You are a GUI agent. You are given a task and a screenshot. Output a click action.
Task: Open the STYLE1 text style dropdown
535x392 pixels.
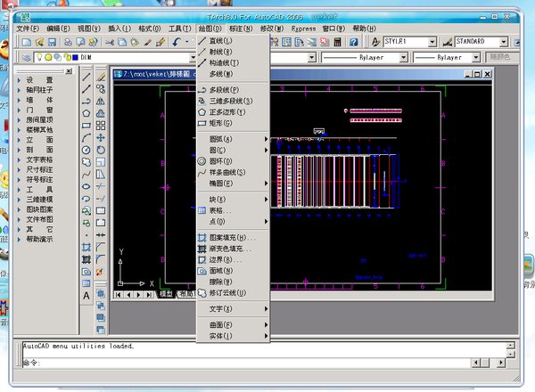[x=432, y=42]
